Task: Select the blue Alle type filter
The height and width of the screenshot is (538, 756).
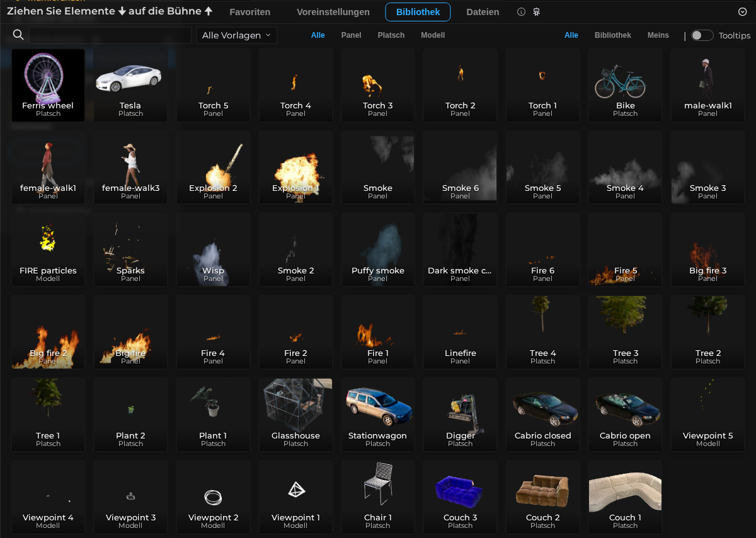Action: 318,35
